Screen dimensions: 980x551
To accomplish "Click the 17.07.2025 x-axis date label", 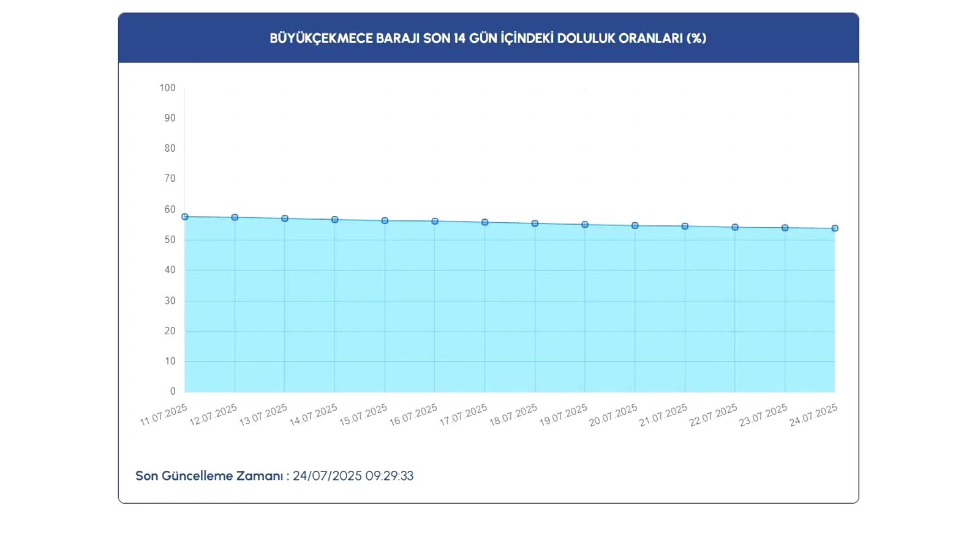I will pyautogui.click(x=464, y=415).
